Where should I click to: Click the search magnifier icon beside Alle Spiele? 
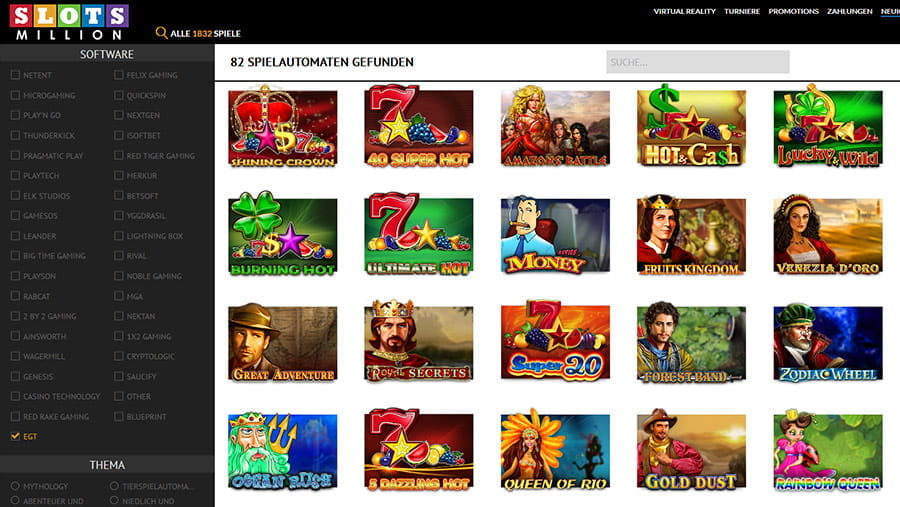click(161, 33)
